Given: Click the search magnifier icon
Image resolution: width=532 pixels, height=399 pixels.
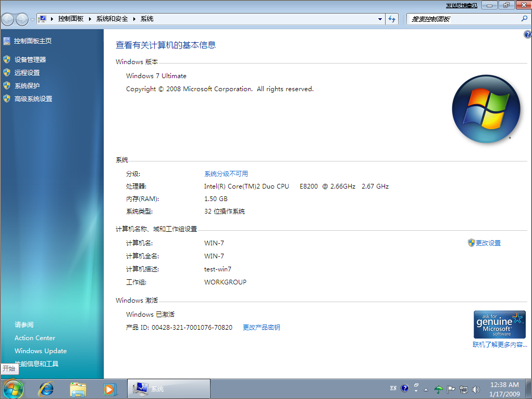Looking at the screenshot, I should [524, 19].
